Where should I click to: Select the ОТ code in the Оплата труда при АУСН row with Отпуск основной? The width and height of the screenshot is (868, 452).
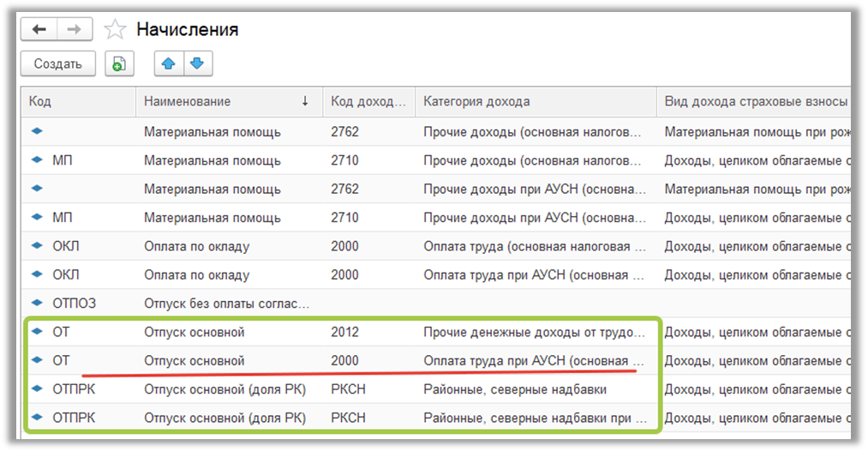[x=61, y=360]
